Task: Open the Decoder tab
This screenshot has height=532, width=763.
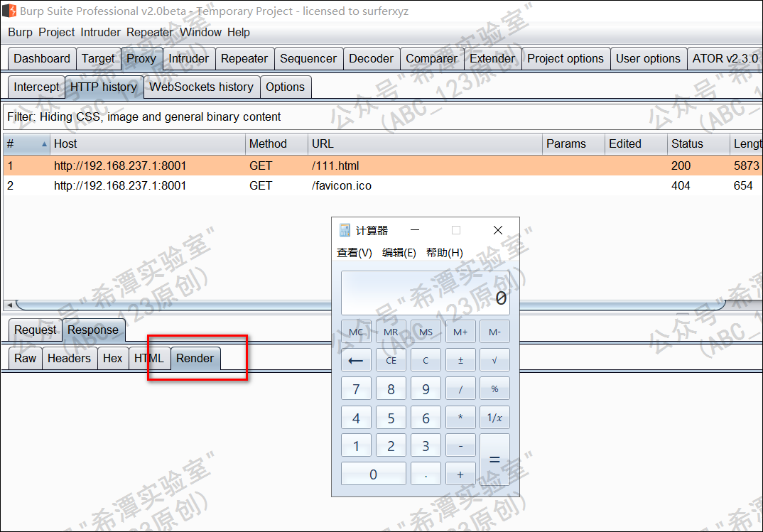Action: pyautogui.click(x=372, y=59)
